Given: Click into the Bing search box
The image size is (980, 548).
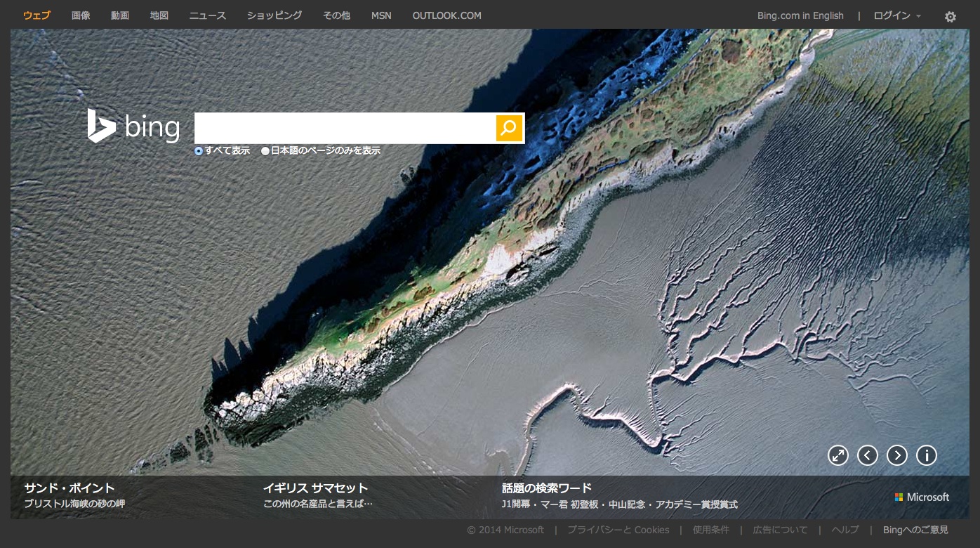Looking at the screenshot, I should coord(344,128).
